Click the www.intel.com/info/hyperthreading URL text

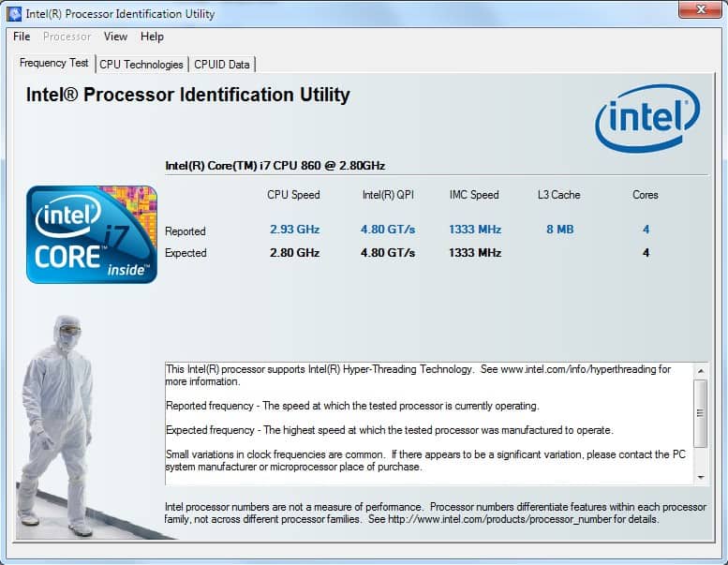click(x=578, y=369)
